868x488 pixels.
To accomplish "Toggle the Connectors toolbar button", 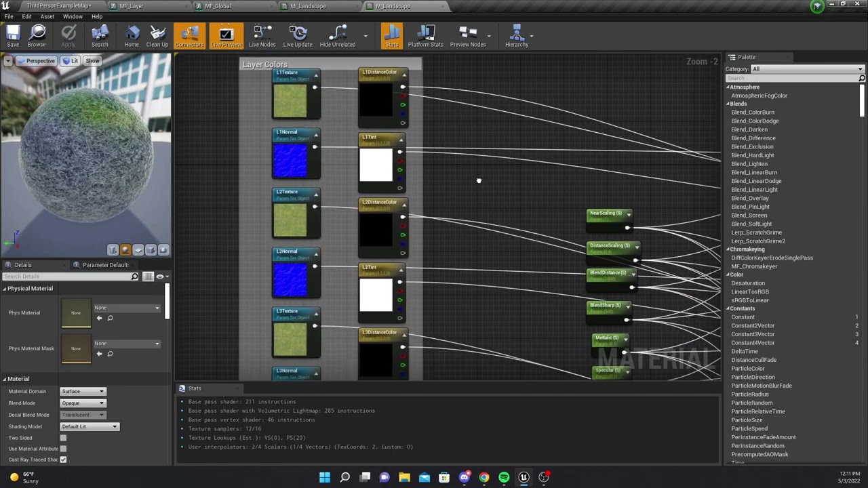I will 189,36.
